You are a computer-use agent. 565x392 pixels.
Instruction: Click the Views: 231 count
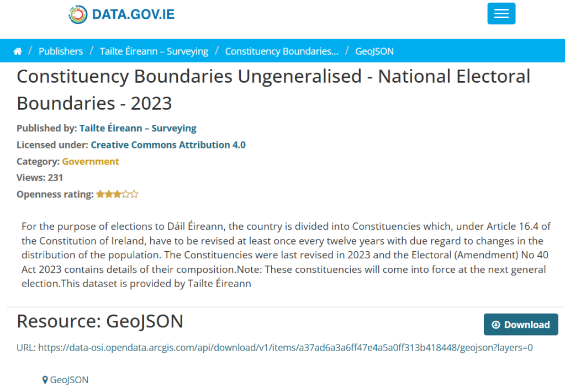[x=40, y=178]
